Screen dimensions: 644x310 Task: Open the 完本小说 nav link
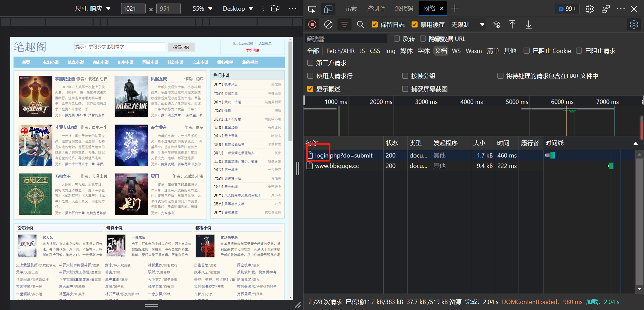[x=200, y=62]
